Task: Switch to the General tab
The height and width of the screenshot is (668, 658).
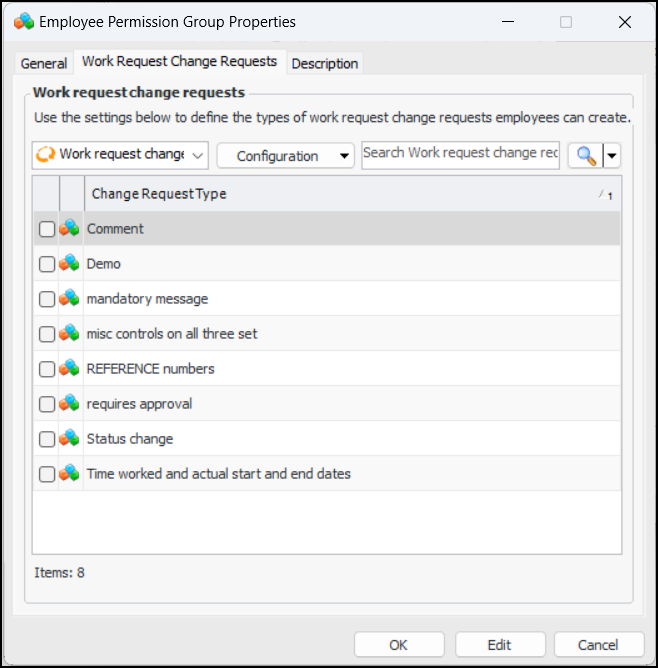Action: click(44, 63)
